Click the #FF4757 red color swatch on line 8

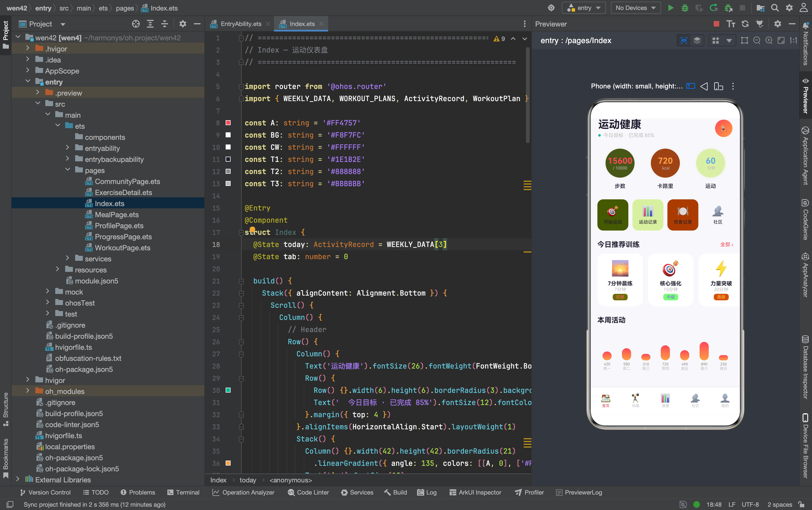[228, 123]
